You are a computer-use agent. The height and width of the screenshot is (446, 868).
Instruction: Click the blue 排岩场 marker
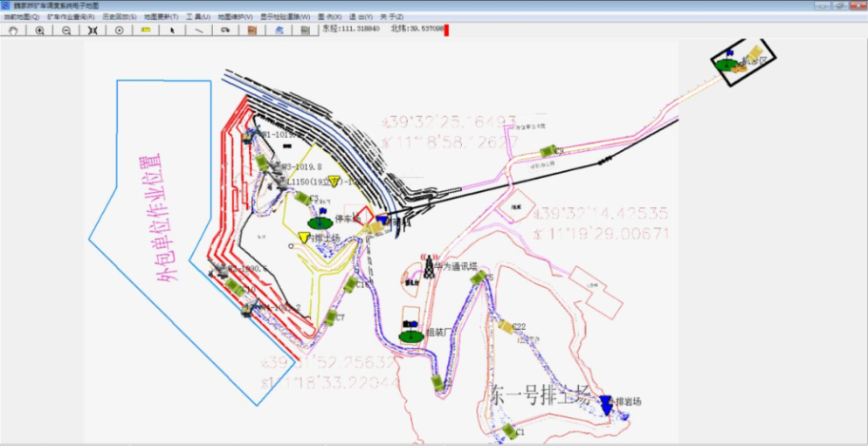point(606,404)
